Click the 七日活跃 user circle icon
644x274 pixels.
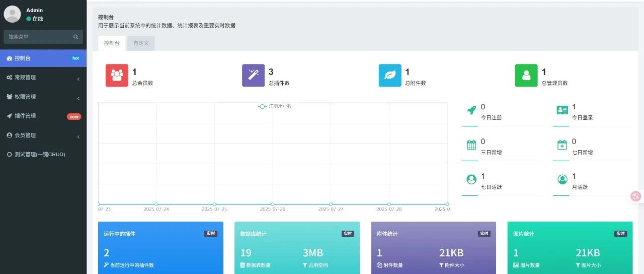(x=471, y=179)
